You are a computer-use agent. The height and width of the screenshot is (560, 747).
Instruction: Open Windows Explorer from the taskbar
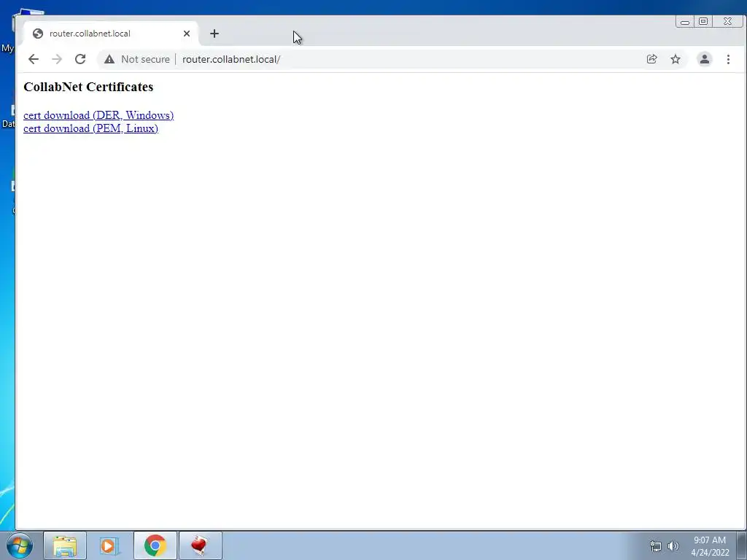[x=65, y=545]
